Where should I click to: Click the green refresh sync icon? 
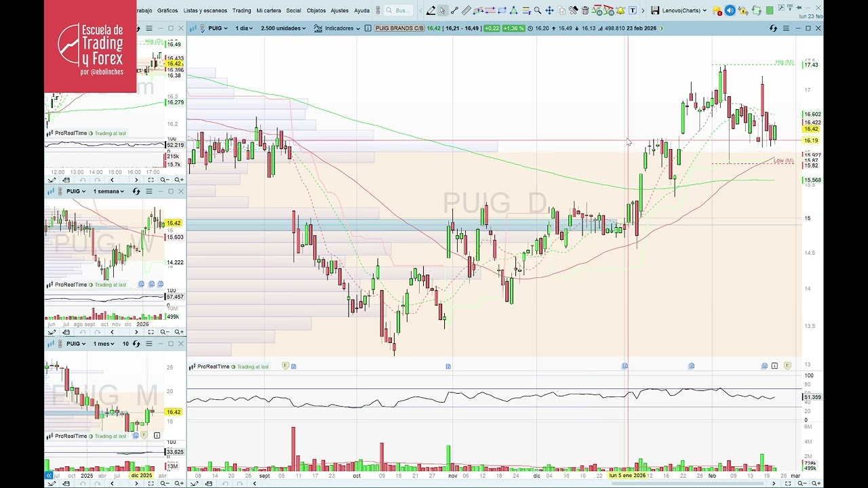(756, 10)
